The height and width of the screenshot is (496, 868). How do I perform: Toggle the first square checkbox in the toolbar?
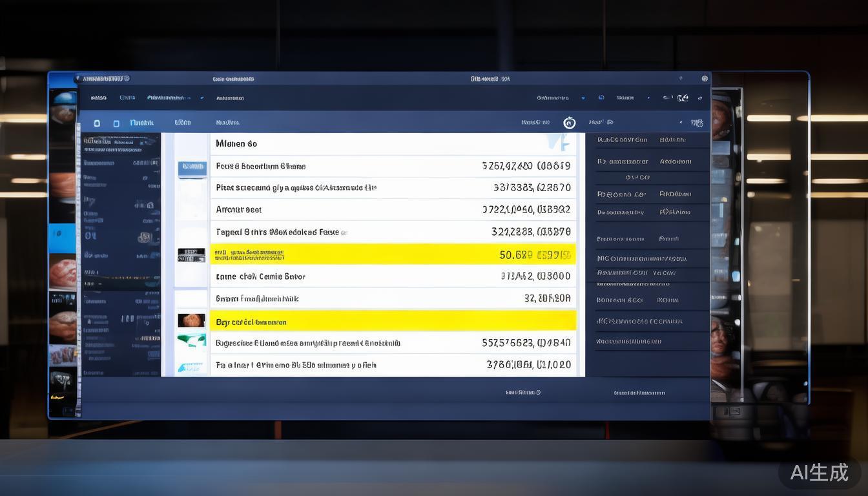(x=97, y=123)
